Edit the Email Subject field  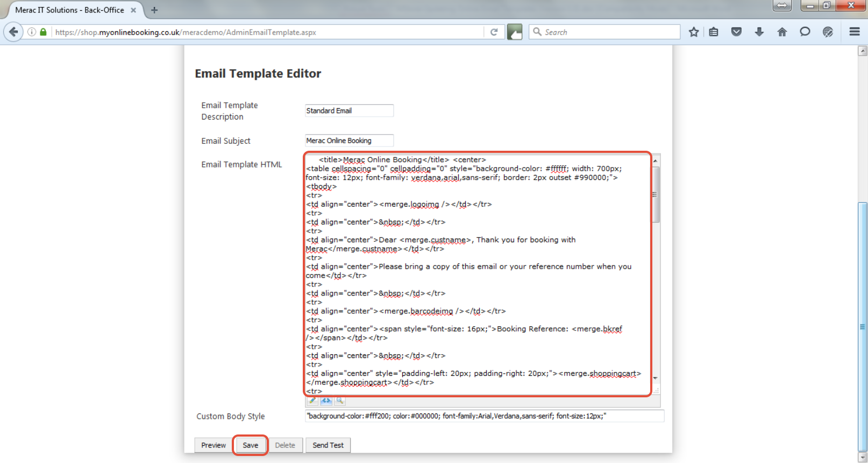point(349,141)
